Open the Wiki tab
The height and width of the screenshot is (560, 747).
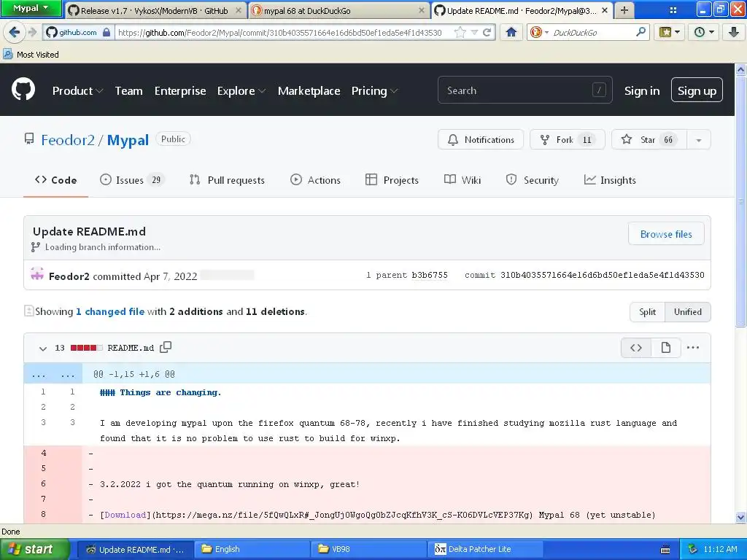[462, 180]
